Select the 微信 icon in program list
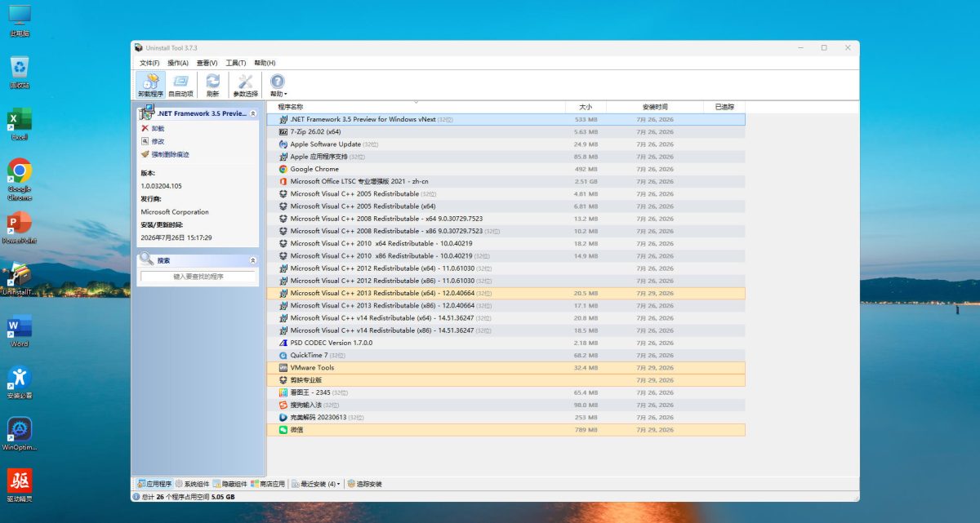Viewport: 980px width, 523px height. (283, 429)
